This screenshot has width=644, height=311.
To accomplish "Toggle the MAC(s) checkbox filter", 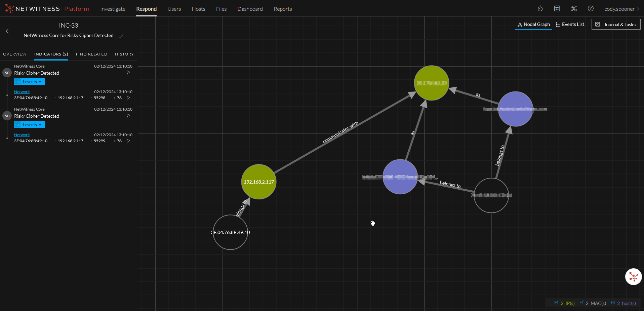I will (x=581, y=303).
